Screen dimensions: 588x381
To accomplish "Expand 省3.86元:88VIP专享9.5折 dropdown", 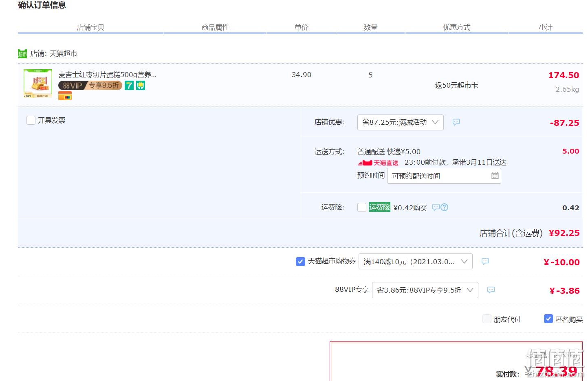I will [425, 290].
